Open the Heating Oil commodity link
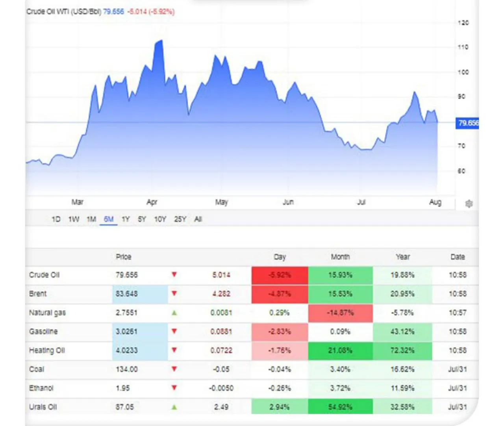The width and height of the screenshot is (504, 426). (47, 350)
